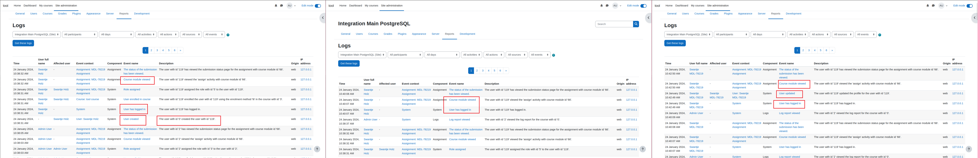Viewport: 980px width, 158px height.
Task: Open All participants dropdown in right screenshot
Action: 732,34
